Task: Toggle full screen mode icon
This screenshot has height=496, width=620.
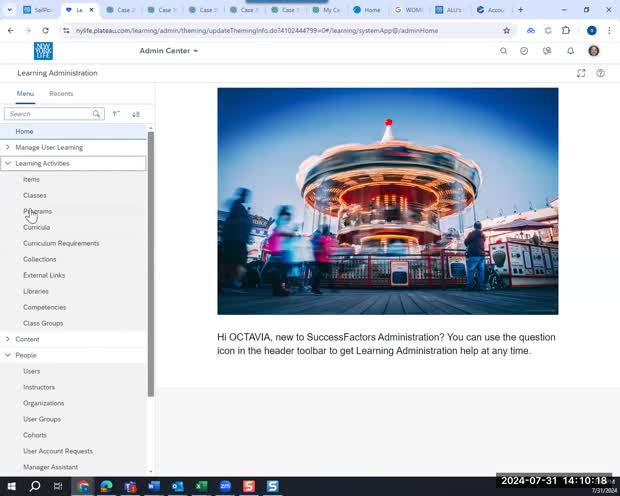Action: pos(581,73)
